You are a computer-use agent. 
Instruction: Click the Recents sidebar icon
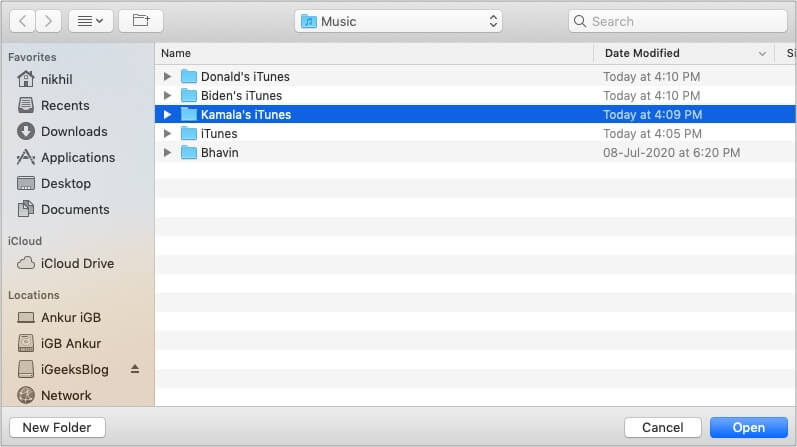pos(26,105)
